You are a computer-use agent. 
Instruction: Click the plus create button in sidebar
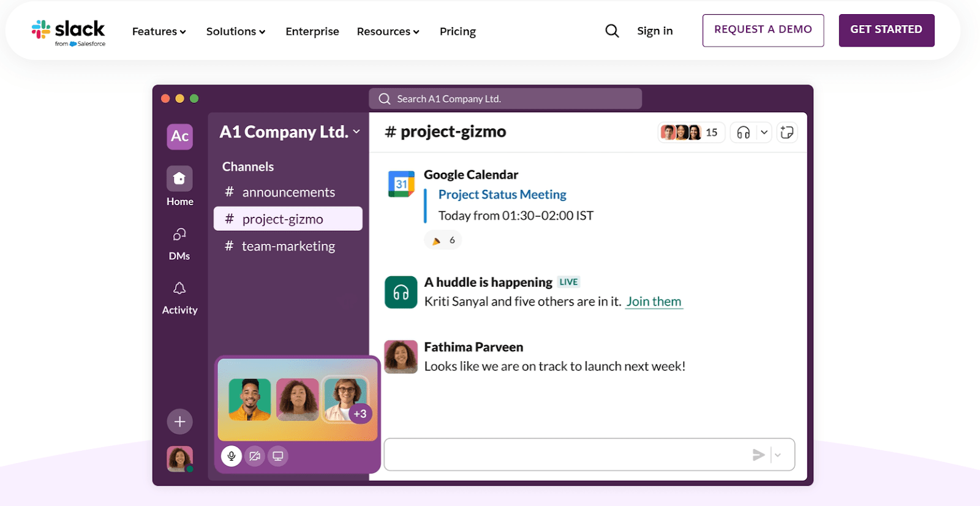(x=180, y=421)
